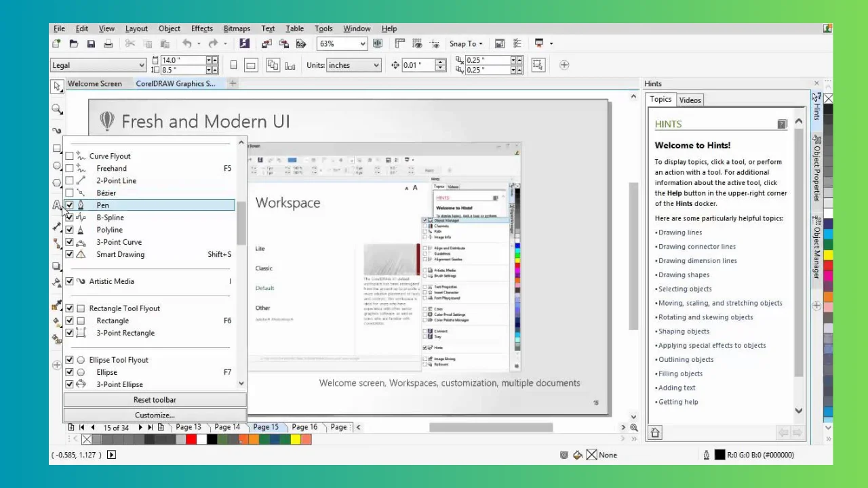868x488 pixels.
Task: Select the Zoom tool in the toolbox
Action: point(57,109)
